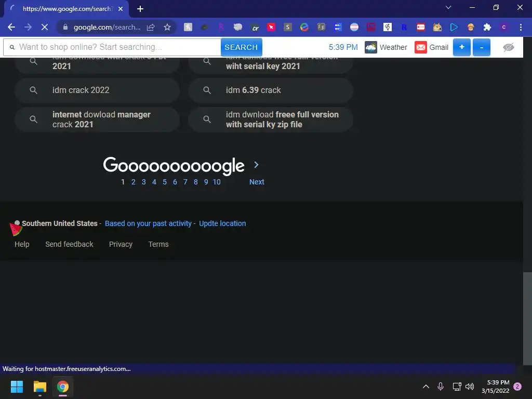532x399 pixels.
Task: Open the purple 'c' profile avatar
Action: coord(504,27)
